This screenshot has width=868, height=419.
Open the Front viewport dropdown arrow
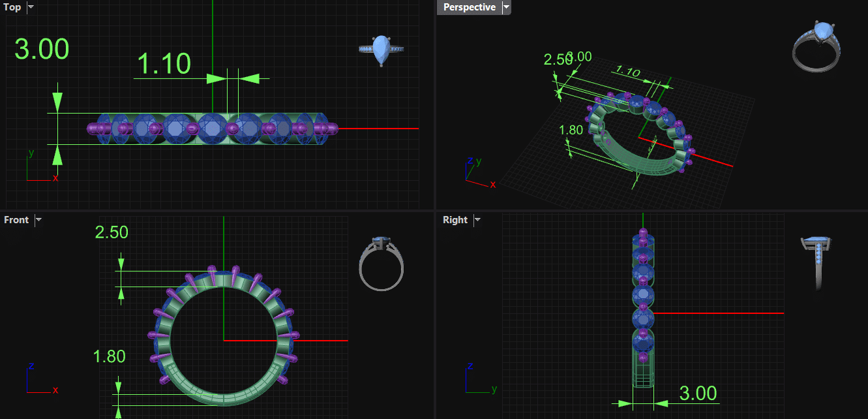point(38,220)
